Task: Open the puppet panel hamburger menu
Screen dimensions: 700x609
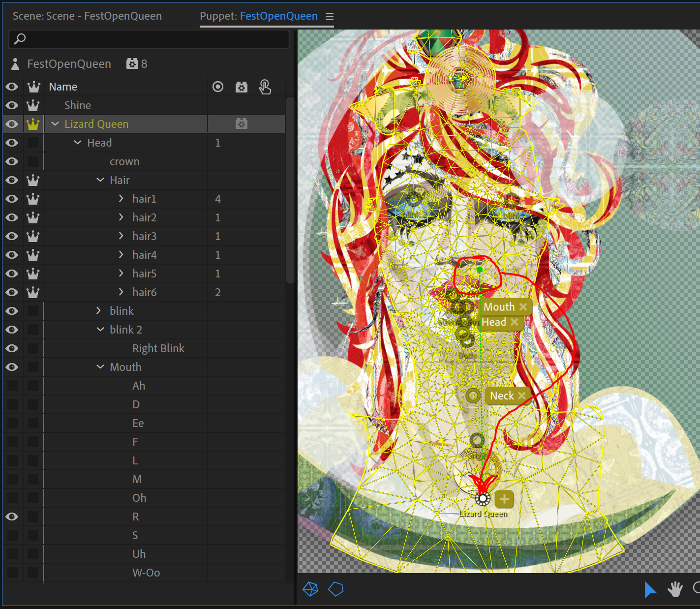Action: coord(330,15)
